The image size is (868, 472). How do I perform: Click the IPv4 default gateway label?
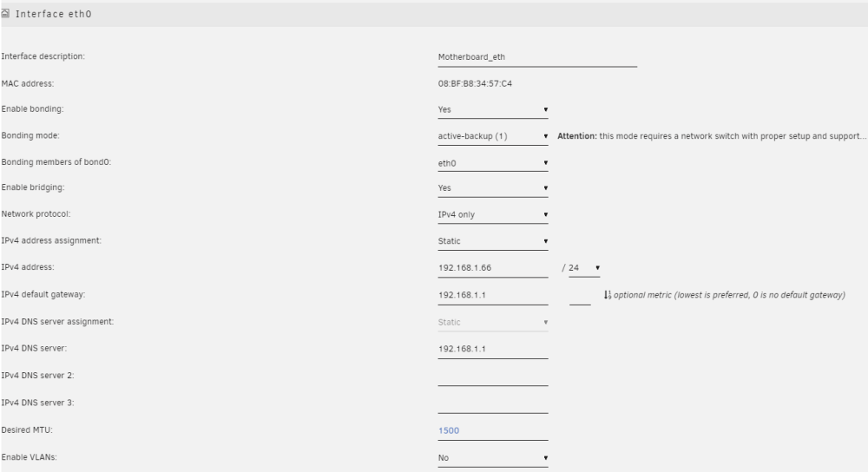tap(43, 294)
